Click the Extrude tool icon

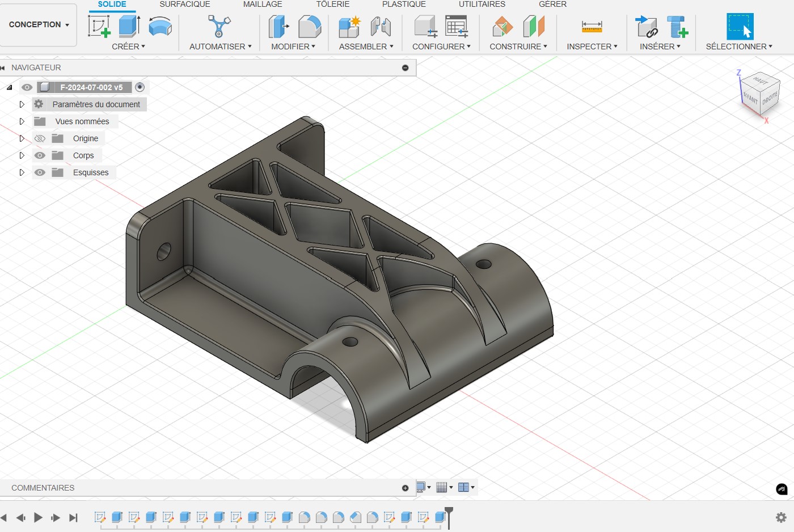tap(129, 26)
